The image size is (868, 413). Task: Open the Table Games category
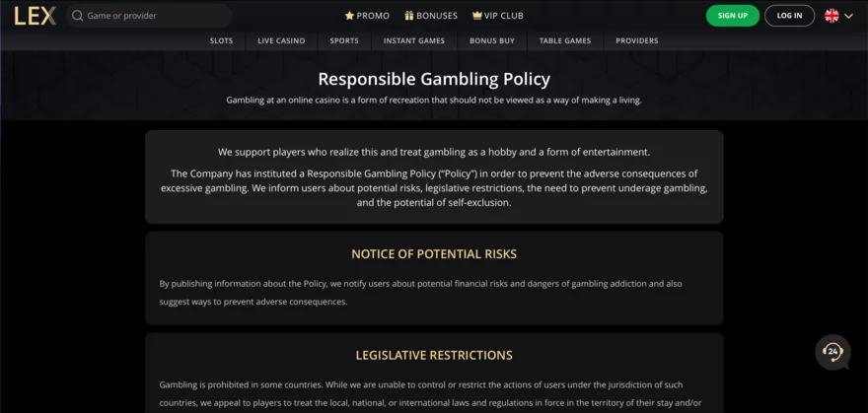pos(565,40)
